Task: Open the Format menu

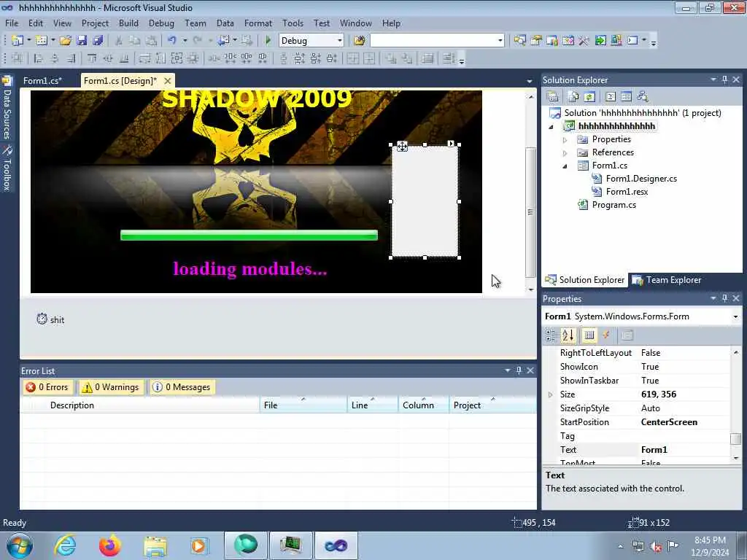Action: pos(258,23)
